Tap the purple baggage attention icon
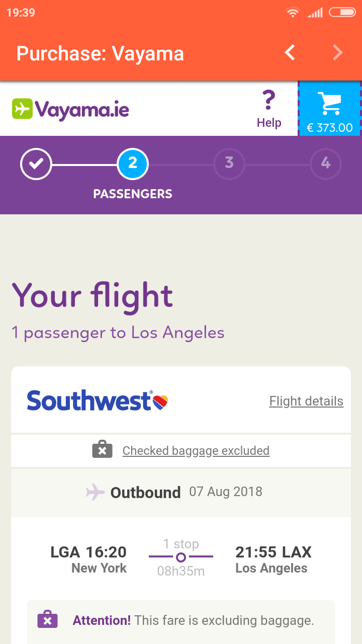This screenshot has width=362, height=644. point(48,620)
